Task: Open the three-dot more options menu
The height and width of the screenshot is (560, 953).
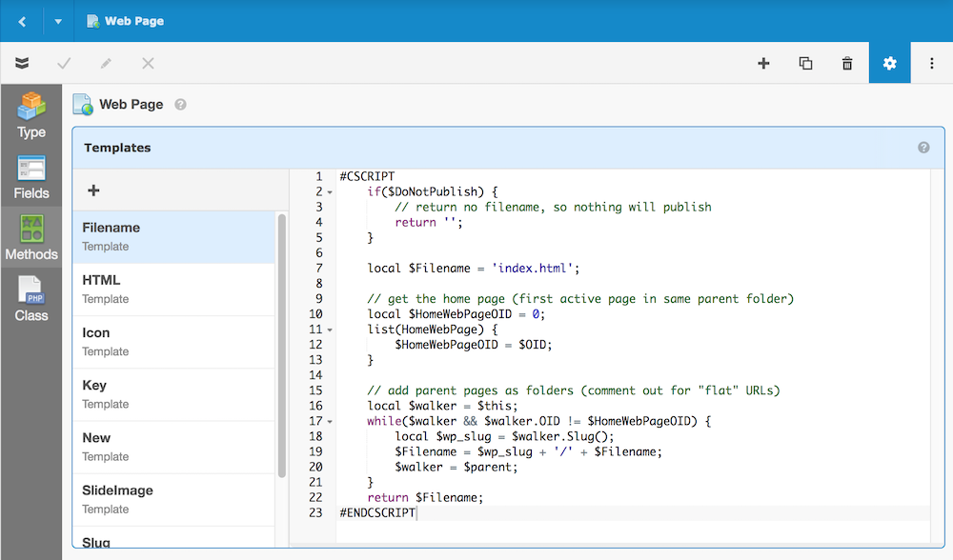Action: tap(932, 63)
